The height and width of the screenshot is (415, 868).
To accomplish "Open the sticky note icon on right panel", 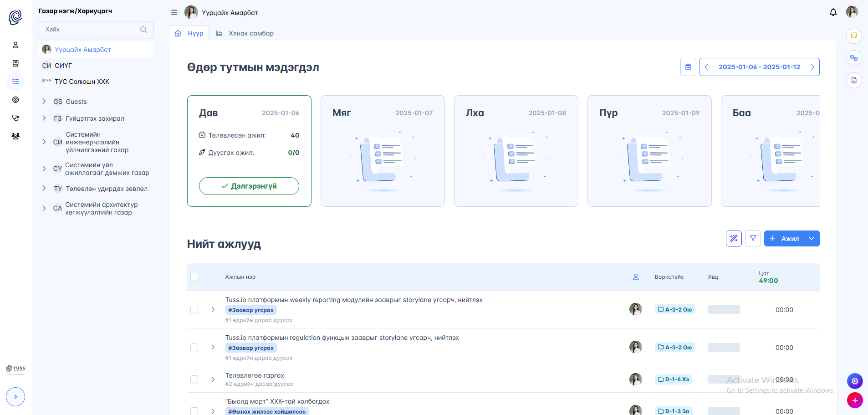I will (x=854, y=36).
